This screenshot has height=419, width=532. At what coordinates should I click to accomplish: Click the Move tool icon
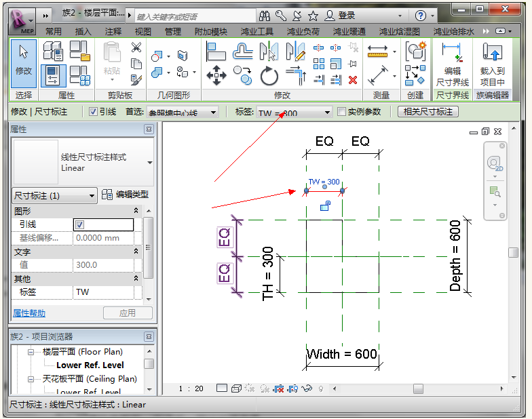tap(216, 75)
